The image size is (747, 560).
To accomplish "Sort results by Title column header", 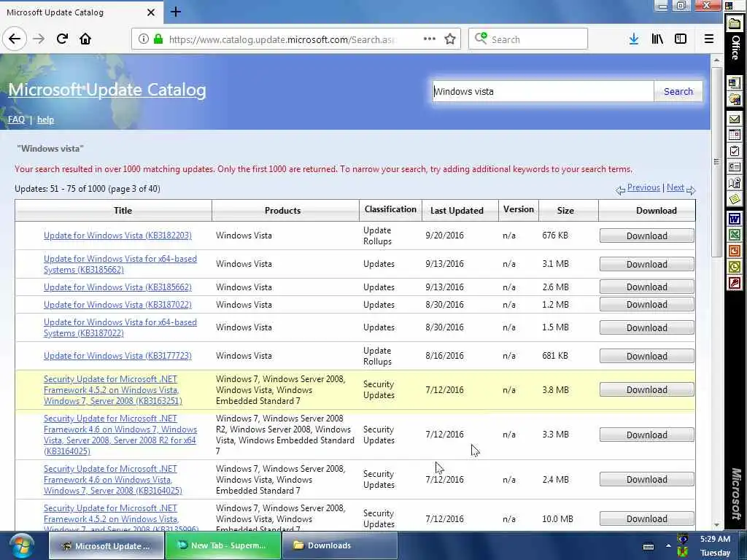I will click(x=123, y=211).
